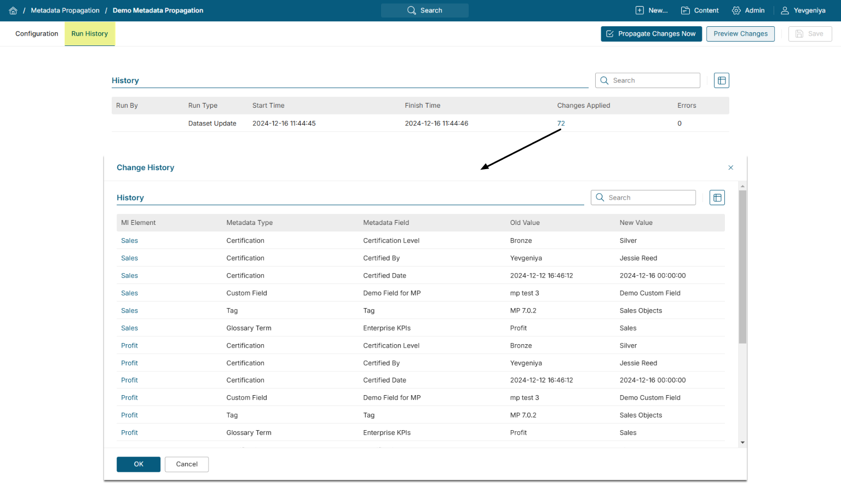Click the Preview Changes button
Viewport: 841px width, 504px height.
(x=740, y=34)
